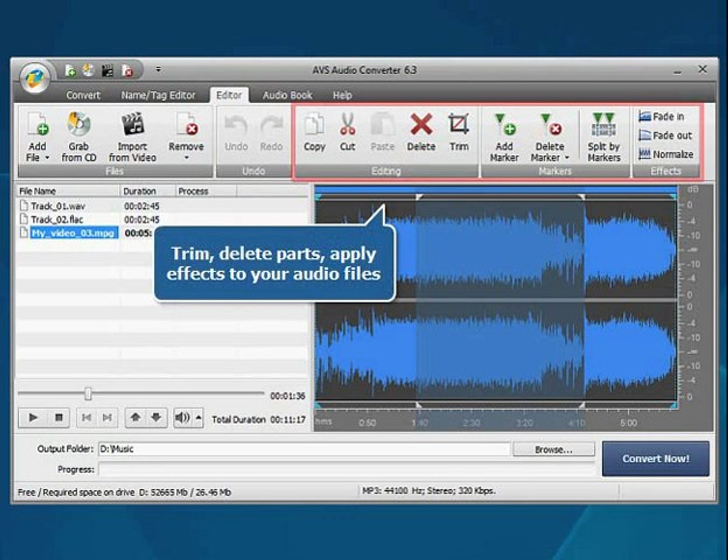Toggle mute with speaker icon
The height and width of the screenshot is (560, 728).
[183, 417]
